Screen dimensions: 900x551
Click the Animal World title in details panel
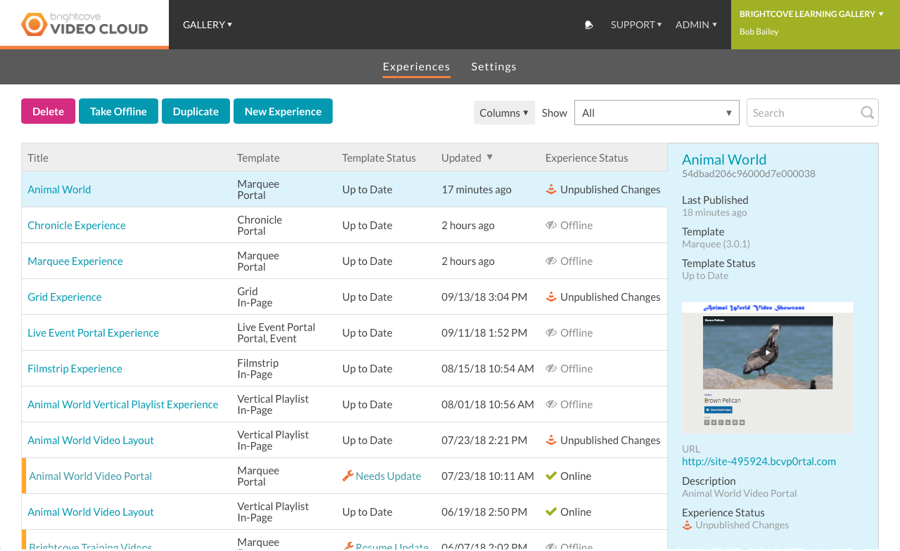pyautogui.click(x=724, y=160)
